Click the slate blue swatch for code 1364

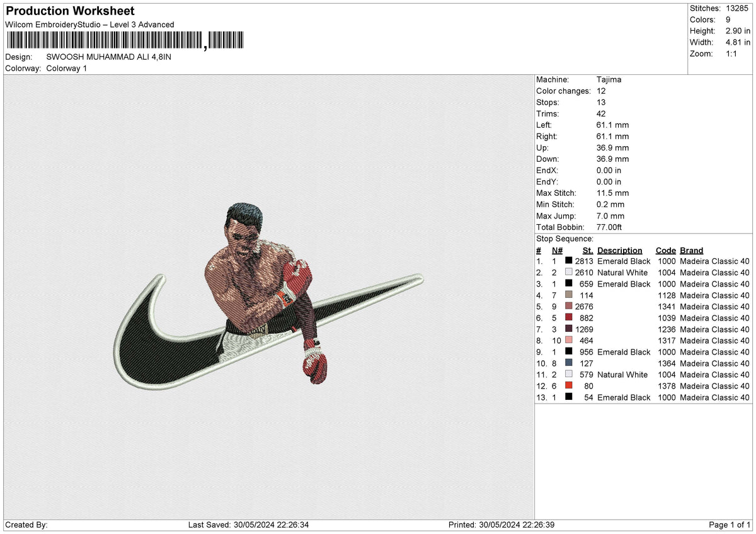tap(569, 363)
